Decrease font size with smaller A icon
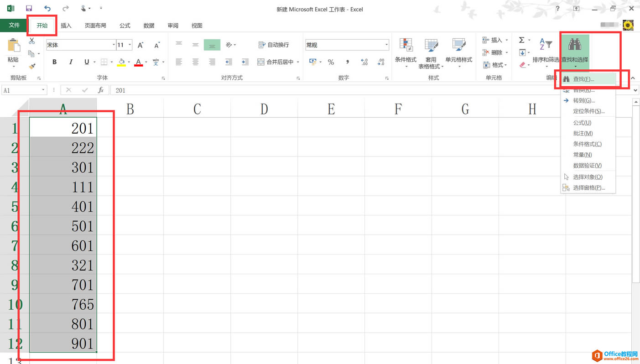Screen dimensions: 640x364 [x=156, y=45]
